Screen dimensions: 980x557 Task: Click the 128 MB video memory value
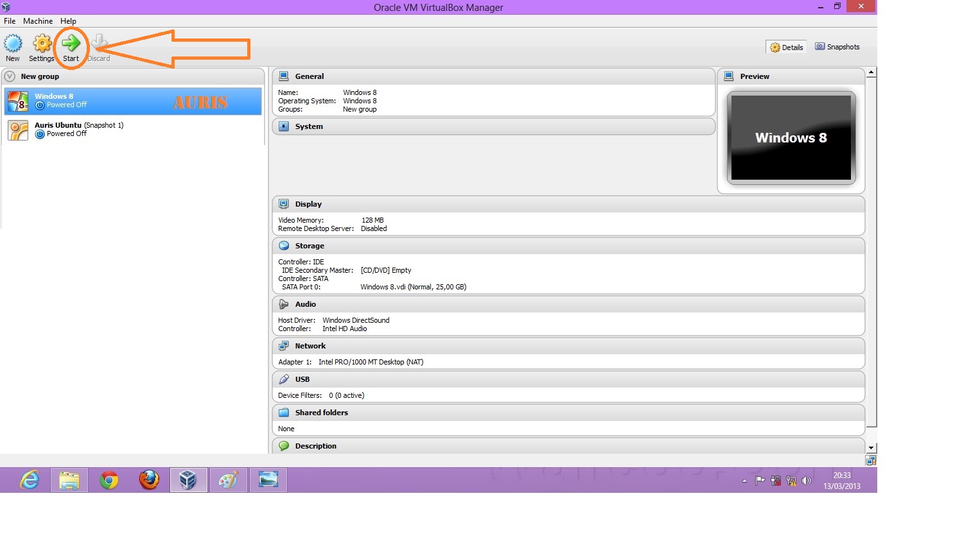pyautogui.click(x=372, y=220)
